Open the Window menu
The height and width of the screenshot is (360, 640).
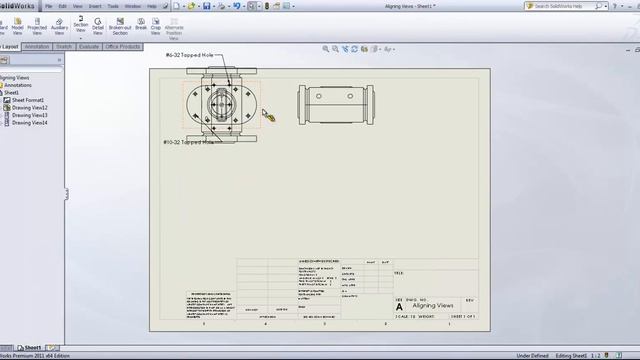tap(133, 6)
